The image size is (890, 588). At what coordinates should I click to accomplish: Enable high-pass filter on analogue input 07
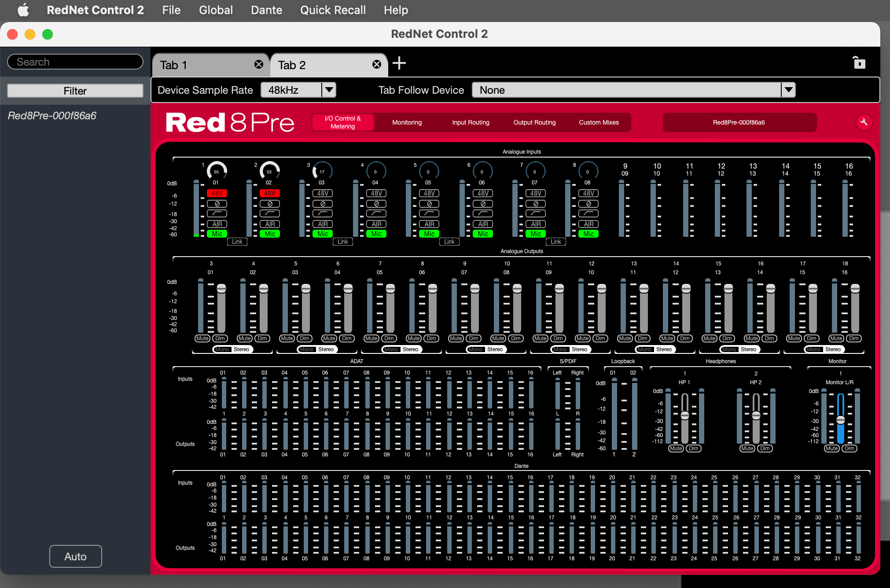[x=536, y=213]
